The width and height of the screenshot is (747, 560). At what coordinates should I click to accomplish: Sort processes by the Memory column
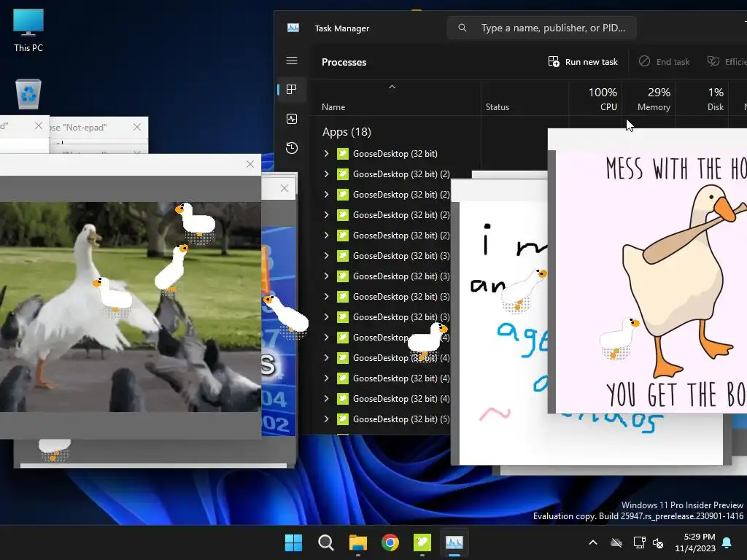click(654, 99)
